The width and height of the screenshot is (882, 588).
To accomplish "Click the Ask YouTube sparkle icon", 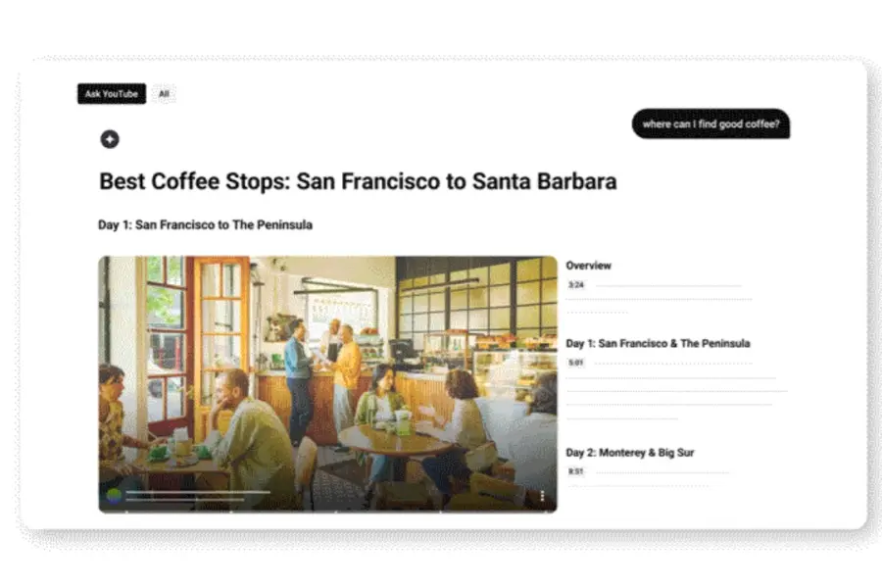I will point(110,139).
